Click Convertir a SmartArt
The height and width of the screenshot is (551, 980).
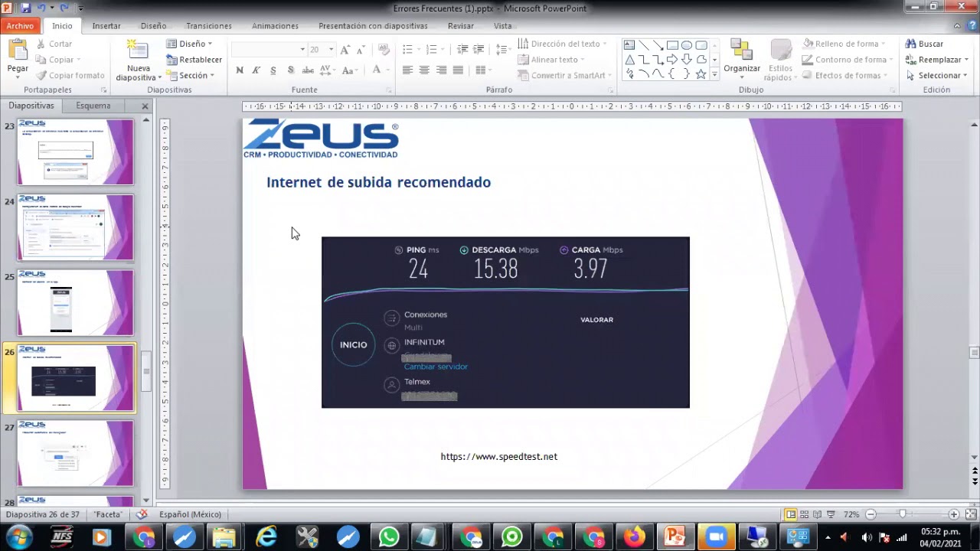(x=565, y=76)
